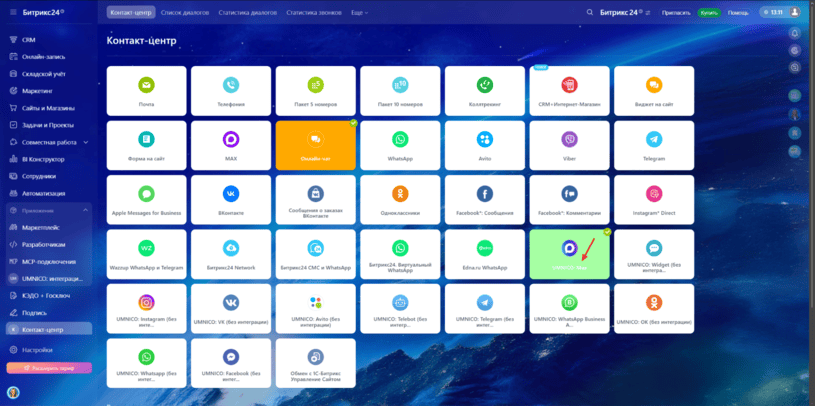The image size is (815, 406).
Task: Switch to the Список диалогов tab
Action: pyautogui.click(x=187, y=12)
